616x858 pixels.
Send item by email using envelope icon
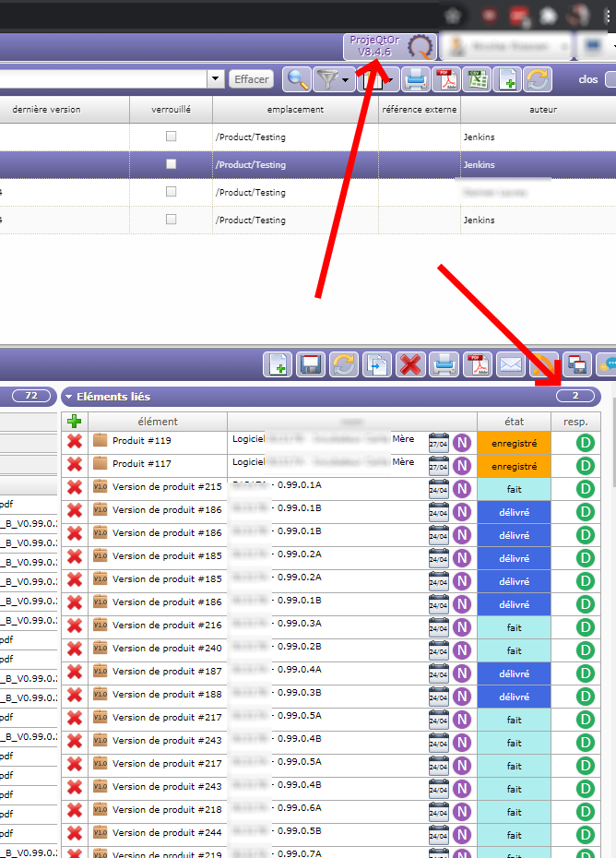(x=510, y=364)
